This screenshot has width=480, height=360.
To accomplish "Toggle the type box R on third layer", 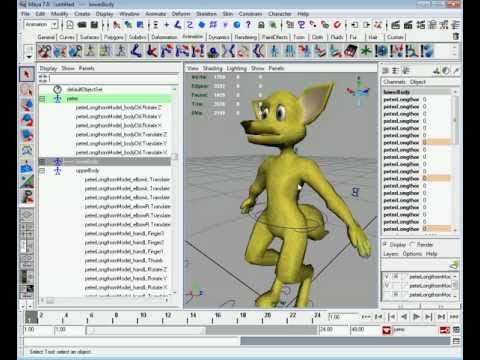I will [x=396, y=294].
